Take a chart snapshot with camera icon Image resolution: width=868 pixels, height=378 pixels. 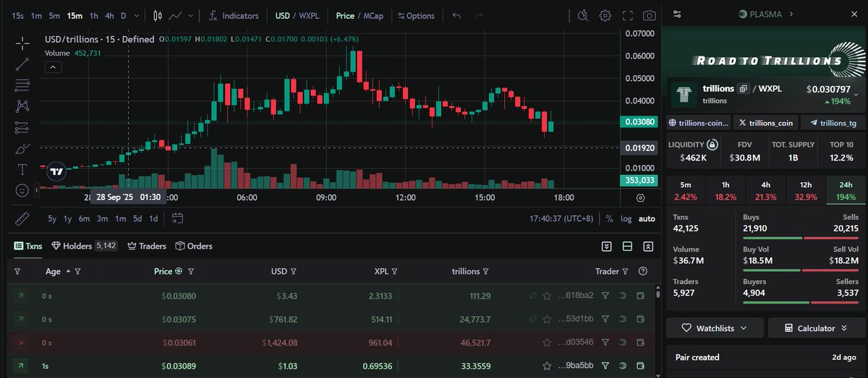click(650, 15)
